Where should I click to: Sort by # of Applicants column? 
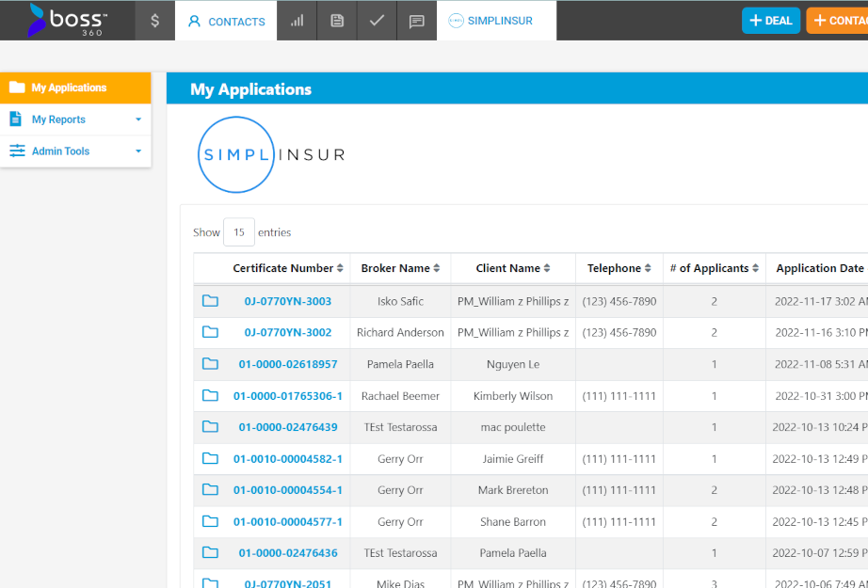715,268
